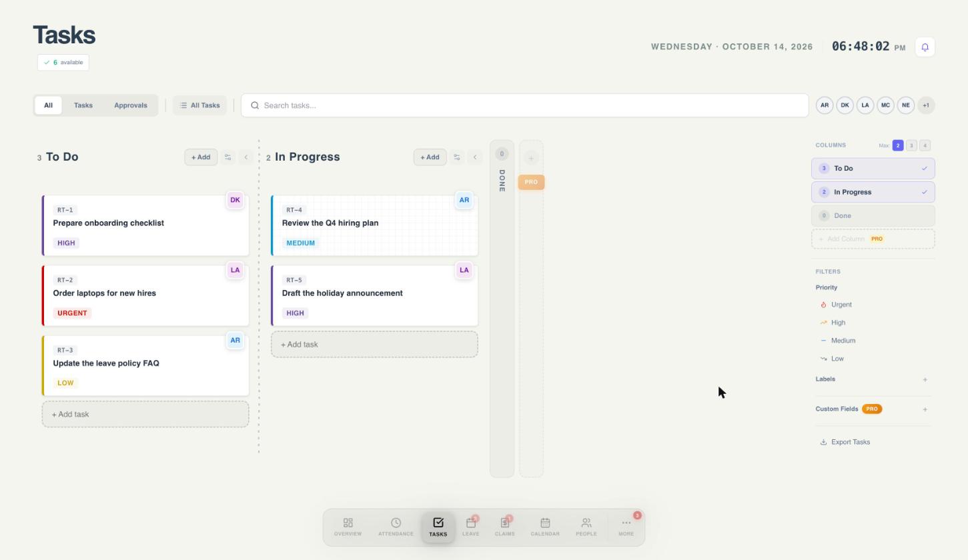
Task: Switch to the Tasks tab
Action: [83, 105]
